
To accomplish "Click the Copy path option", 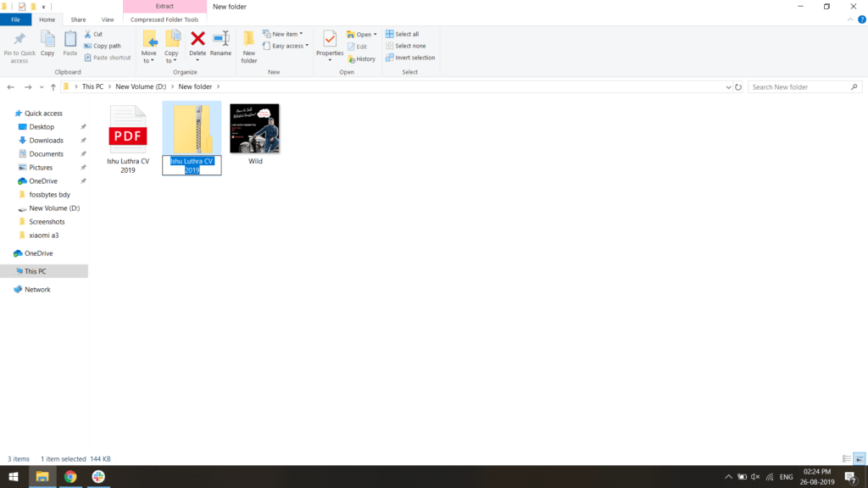I will tap(103, 46).
